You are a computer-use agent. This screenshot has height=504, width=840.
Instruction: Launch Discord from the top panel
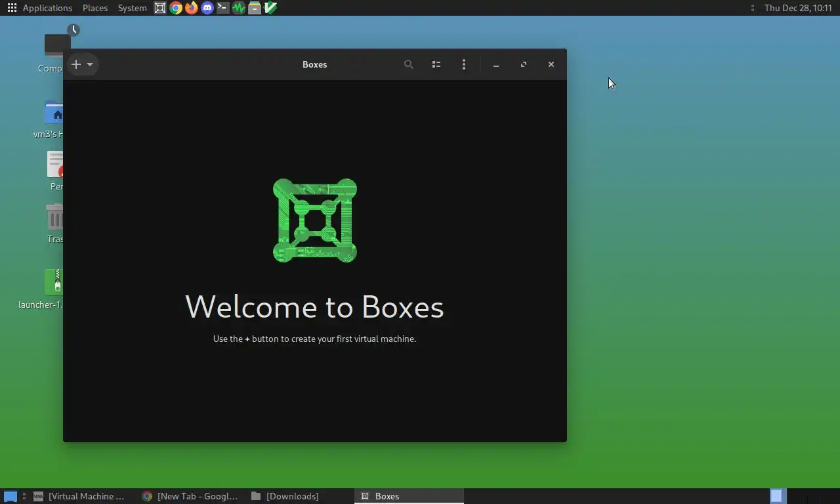coord(207,8)
